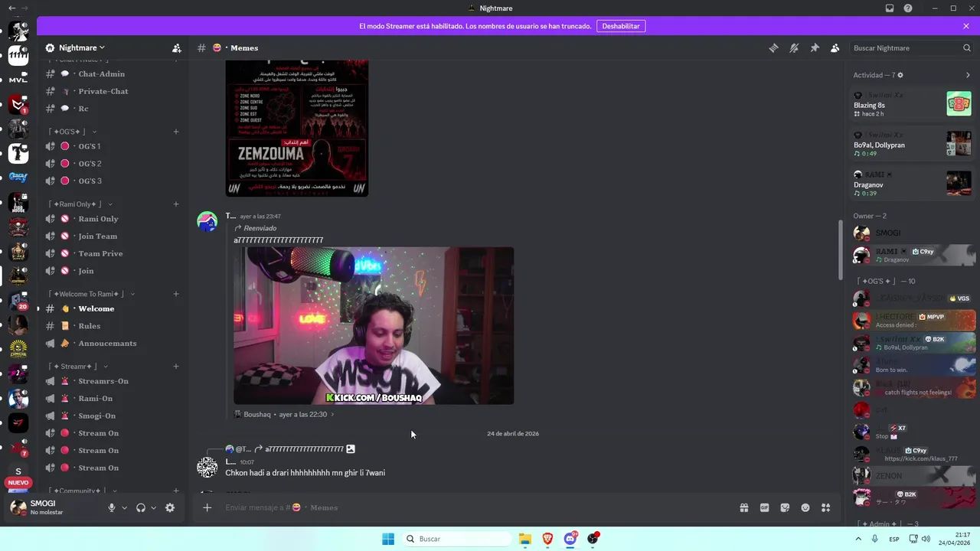The width and height of the screenshot is (980, 551).
Task: Add channel to OG'S category
Action: [176, 132]
